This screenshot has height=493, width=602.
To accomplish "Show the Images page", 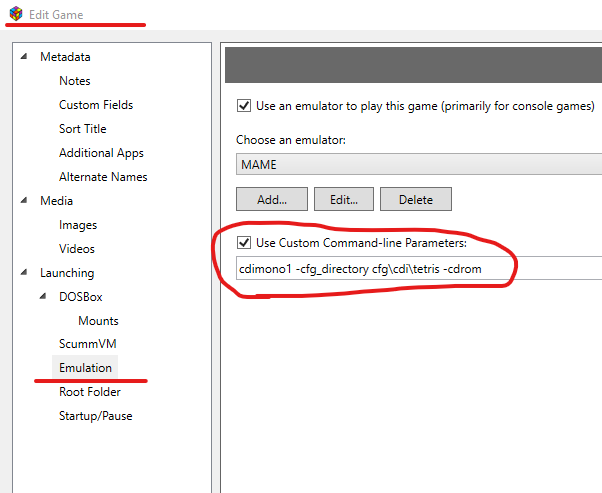I will point(78,225).
